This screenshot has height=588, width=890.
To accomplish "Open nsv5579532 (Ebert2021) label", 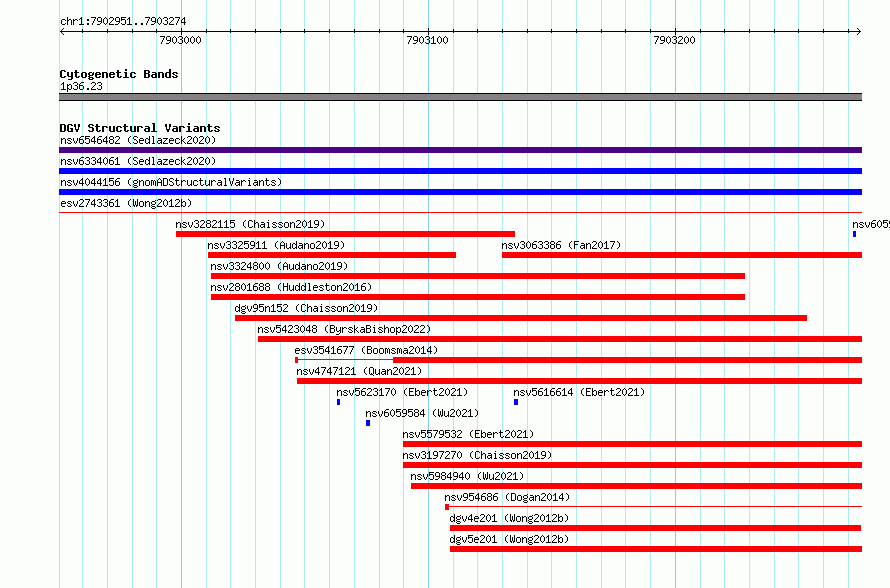I will click(468, 434).
